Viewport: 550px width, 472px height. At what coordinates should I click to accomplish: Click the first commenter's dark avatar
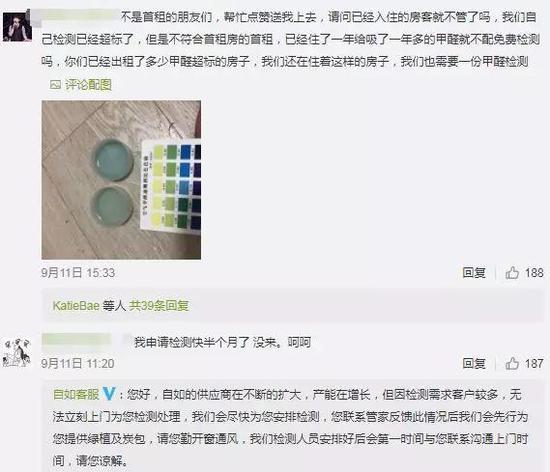pyautogui.click(x=17, y=26)
